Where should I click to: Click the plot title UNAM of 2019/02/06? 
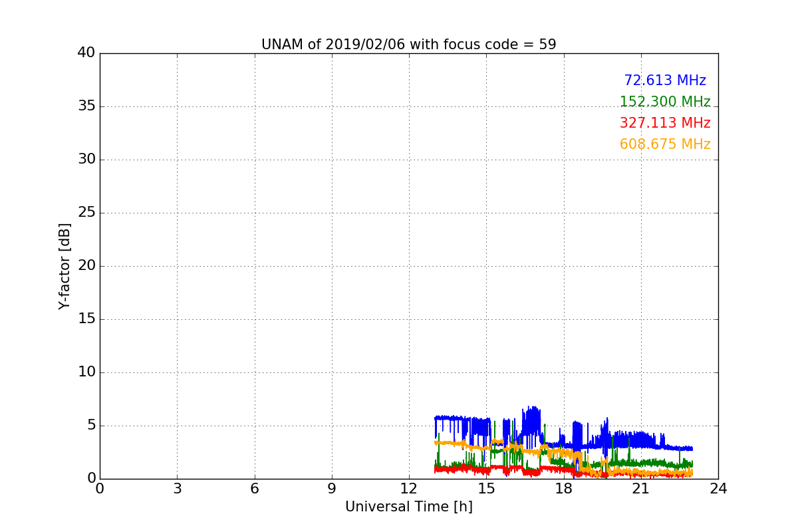[408, 45]
